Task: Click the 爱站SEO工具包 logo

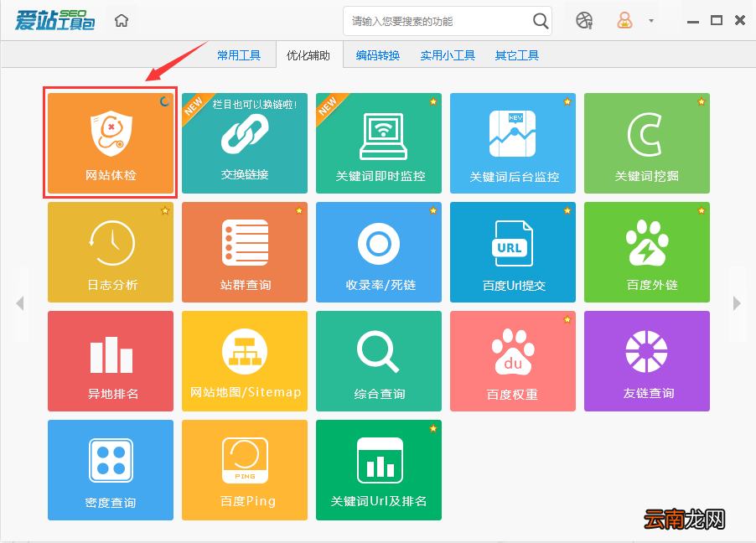Action: (x=54, y=20)
